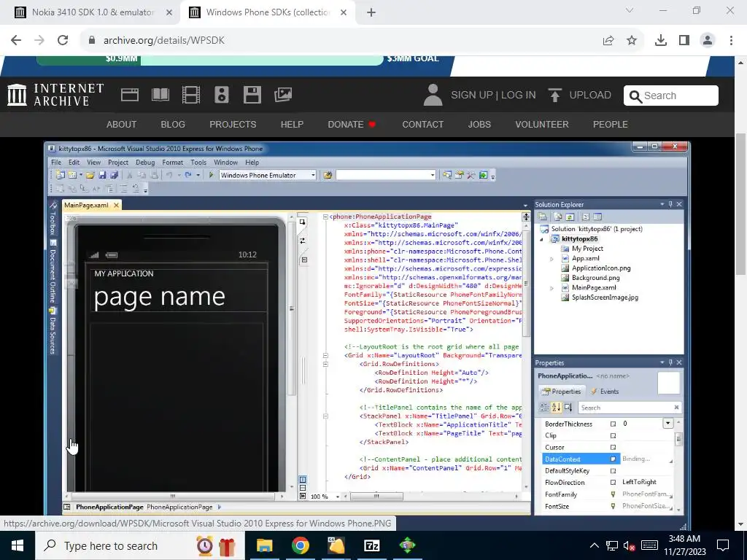Open Chrome tab search chevron
Viewport: 747px width, 560px height.
click(630, 10)
